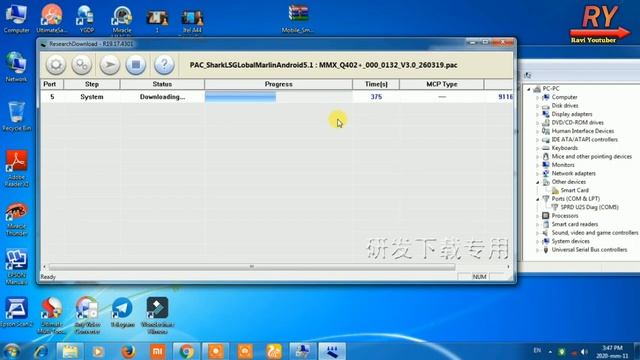Click the volume icon in the system tray
Viewport: 640px width, 360px height.
tap(584, 351)
